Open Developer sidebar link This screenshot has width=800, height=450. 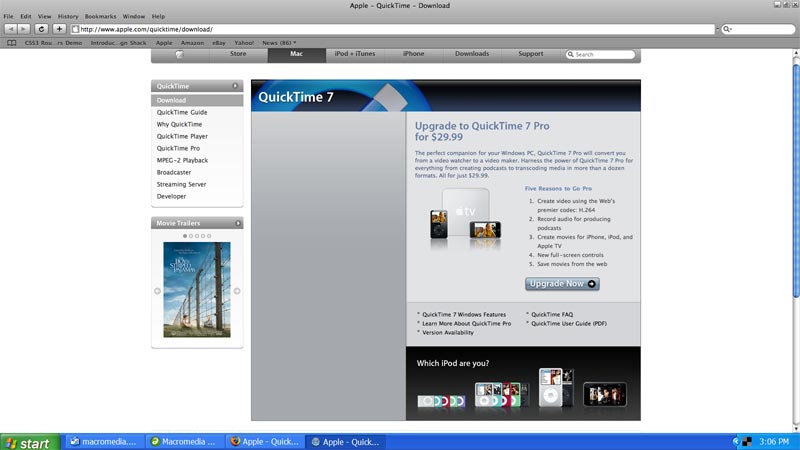click(x=171, y=196)
